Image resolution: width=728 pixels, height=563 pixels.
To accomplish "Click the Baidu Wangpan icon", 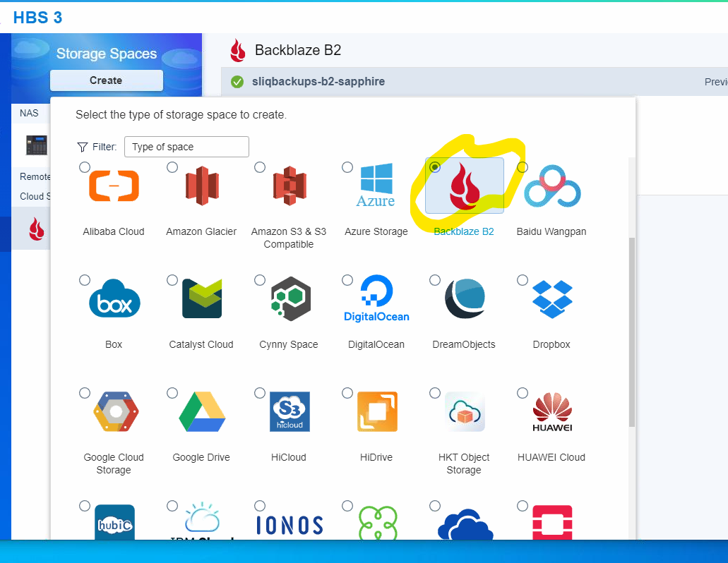I will coord(552,186).
